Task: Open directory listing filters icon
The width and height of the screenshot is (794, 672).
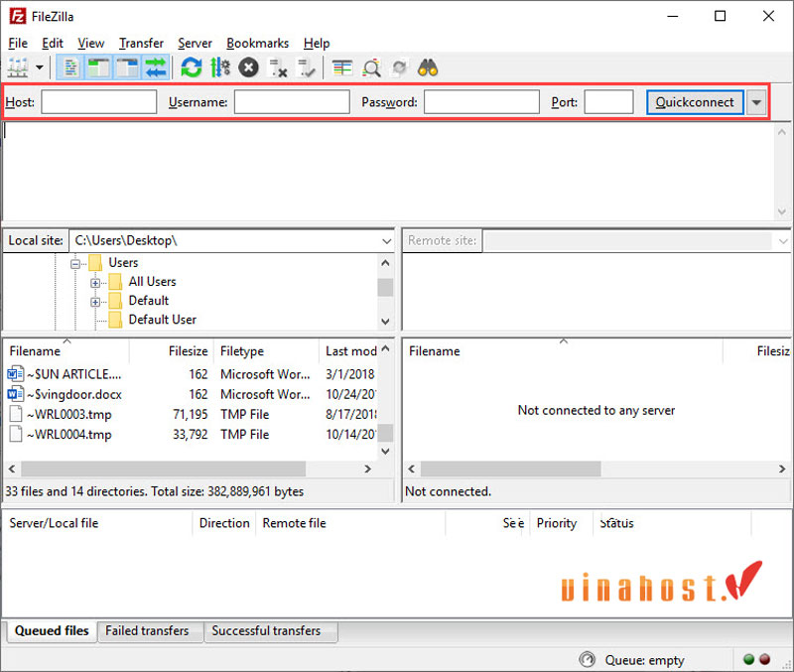Action: pos(342,67)
